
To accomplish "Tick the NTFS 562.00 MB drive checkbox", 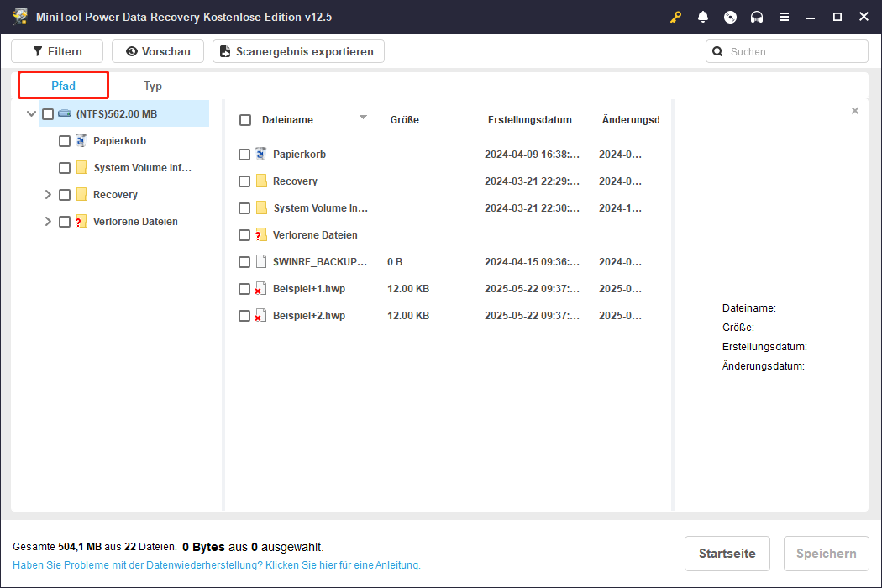I will pyautogui.click(x=48, y=114).
